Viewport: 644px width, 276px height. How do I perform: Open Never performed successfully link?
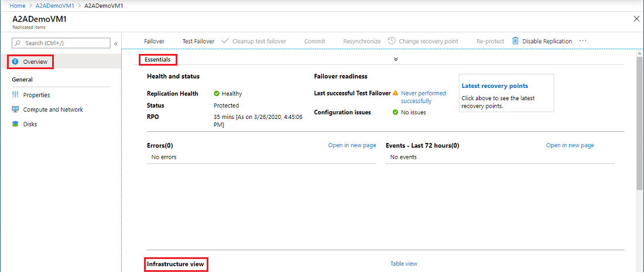423,97
